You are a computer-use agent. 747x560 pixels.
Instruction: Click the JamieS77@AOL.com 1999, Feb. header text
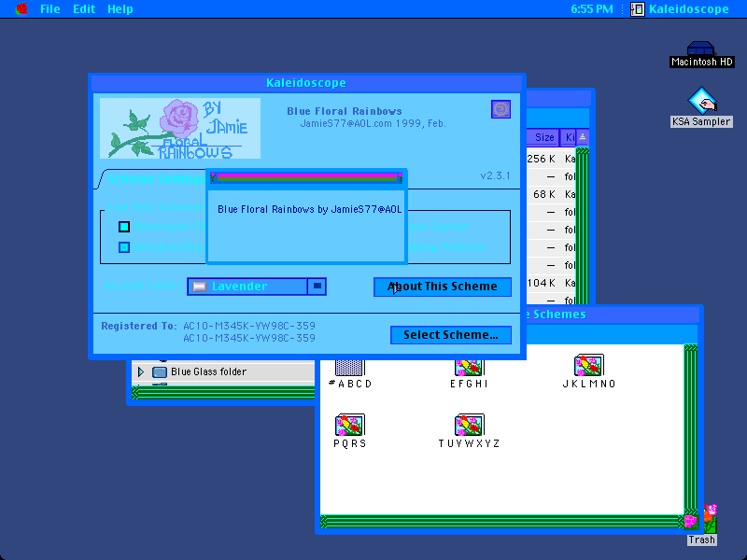pyautogui.click(x=373, y=124)
